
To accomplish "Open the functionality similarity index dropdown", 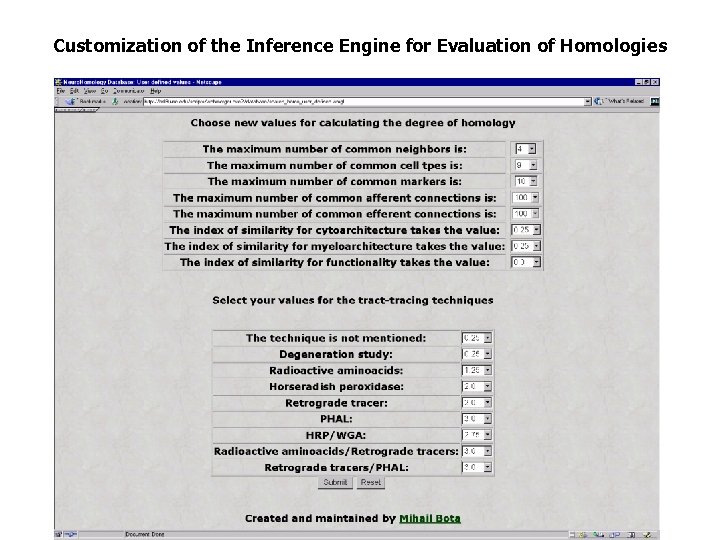I will (x=526, y=262).
